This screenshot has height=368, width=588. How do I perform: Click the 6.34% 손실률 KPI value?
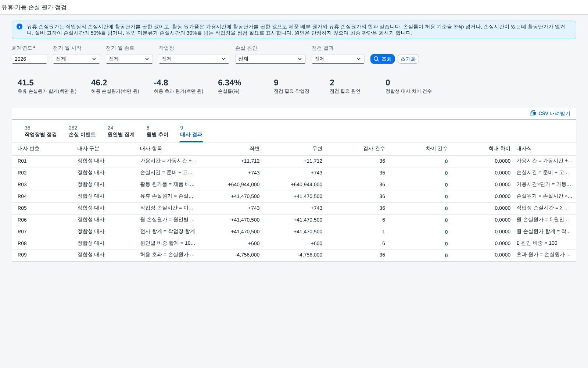click(230, 83)
